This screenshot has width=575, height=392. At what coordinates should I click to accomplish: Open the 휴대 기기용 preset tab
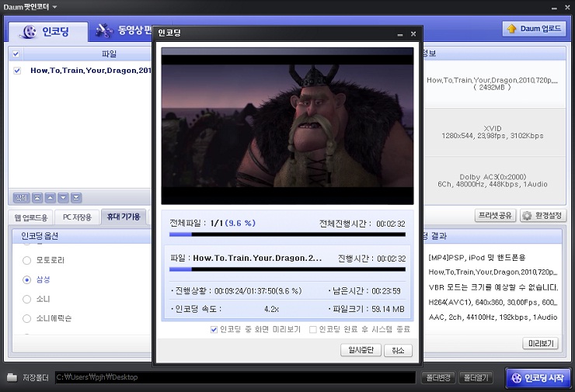pos(124,217)
